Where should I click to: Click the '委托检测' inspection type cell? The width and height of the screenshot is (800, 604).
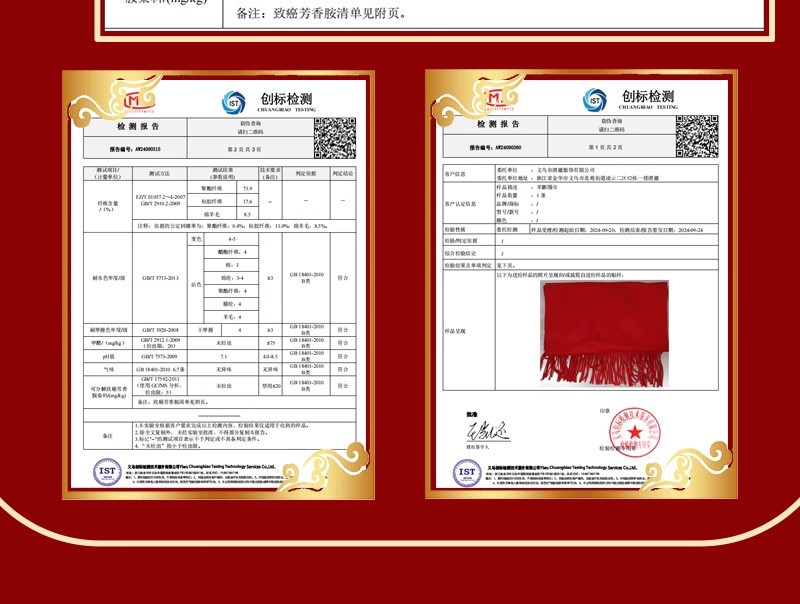[507, 230]
